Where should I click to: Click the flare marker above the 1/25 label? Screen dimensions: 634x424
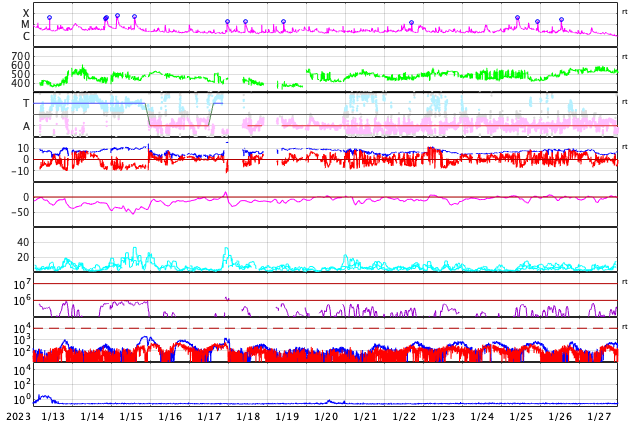tap(518, 18)
